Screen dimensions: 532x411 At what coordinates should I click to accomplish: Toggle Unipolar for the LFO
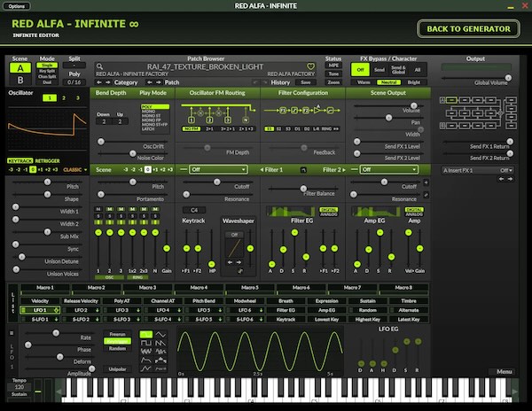pyautogui.click(x=117, y=369)
